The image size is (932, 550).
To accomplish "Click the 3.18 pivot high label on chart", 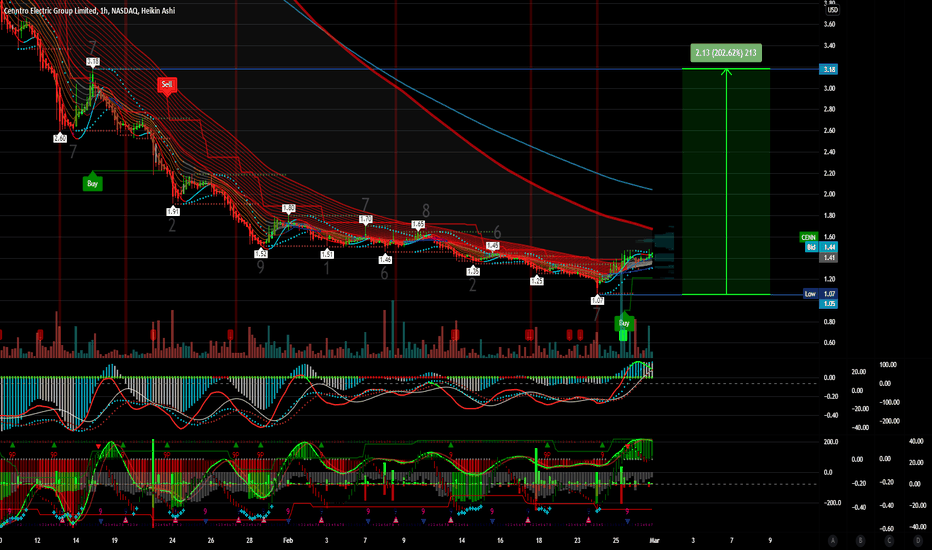I will coord(93,61).
